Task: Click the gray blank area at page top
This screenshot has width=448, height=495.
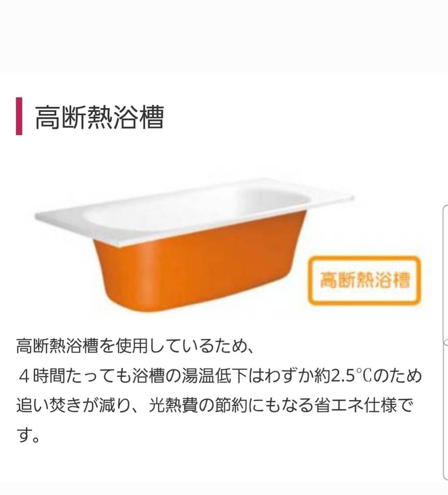Action: [x=224, y=35]
